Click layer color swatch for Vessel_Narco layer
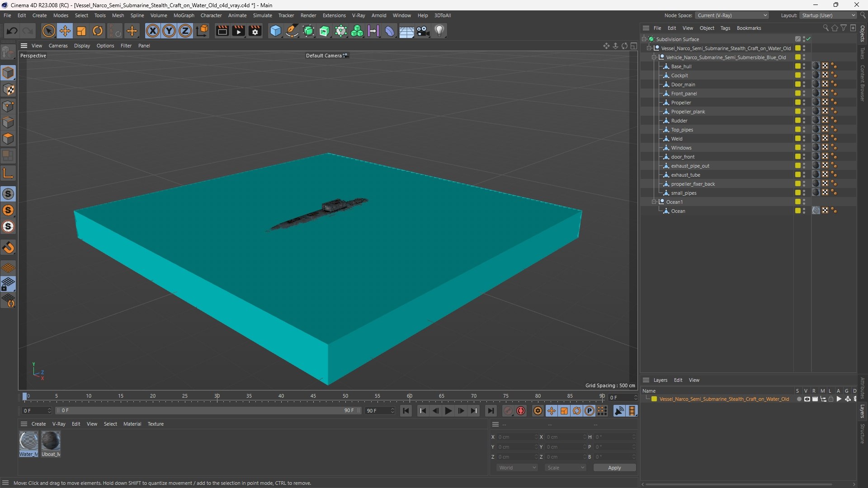 pyautogui.click(x=654, y=399)
